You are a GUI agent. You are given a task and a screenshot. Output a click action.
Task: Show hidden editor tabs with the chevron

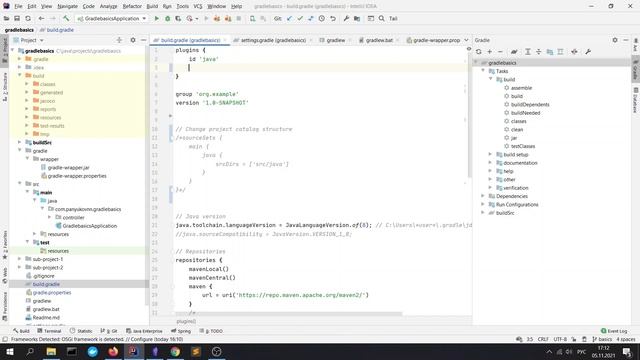click(x=466, y=40)
